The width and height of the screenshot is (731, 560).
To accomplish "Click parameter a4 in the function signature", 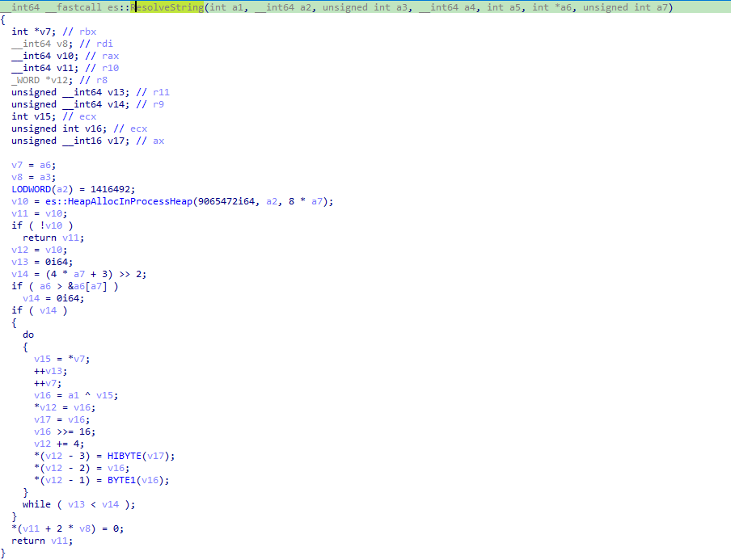I will click(470, 7).
